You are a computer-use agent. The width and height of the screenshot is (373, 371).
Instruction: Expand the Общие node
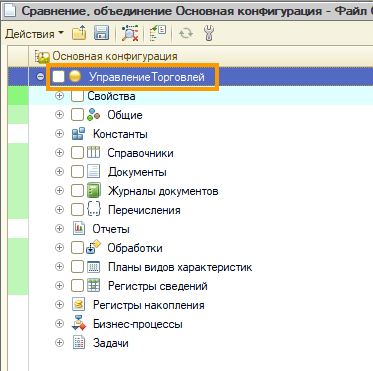click(x=59, y=115)
